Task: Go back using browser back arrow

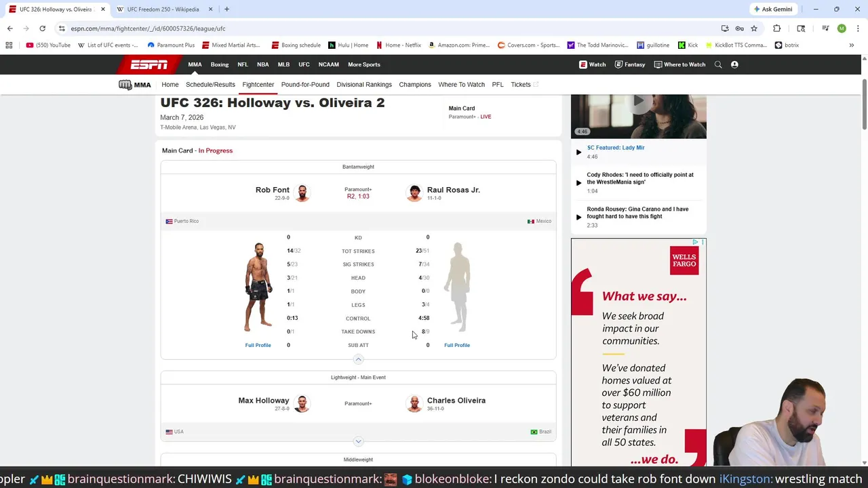Action: point(9,28)
